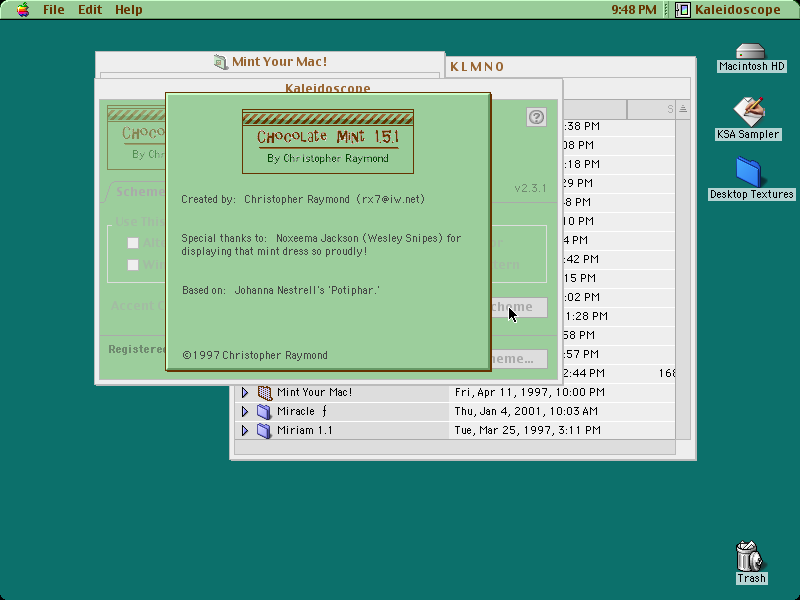Click the 'KLMNO' label in the rear window
The width and height of the screenshot is (800, 600).
tap(477, 67)
